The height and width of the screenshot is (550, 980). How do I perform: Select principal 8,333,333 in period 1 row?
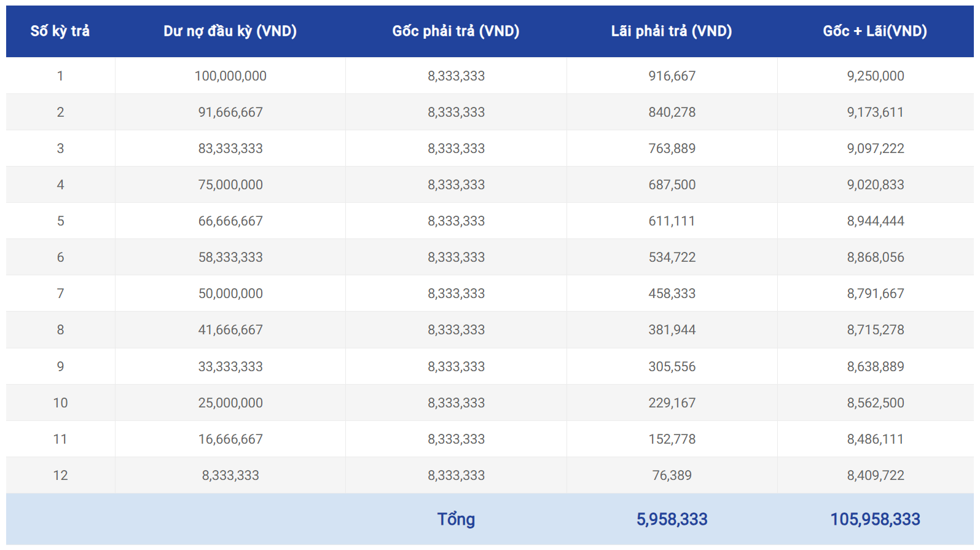coord(457,76)
